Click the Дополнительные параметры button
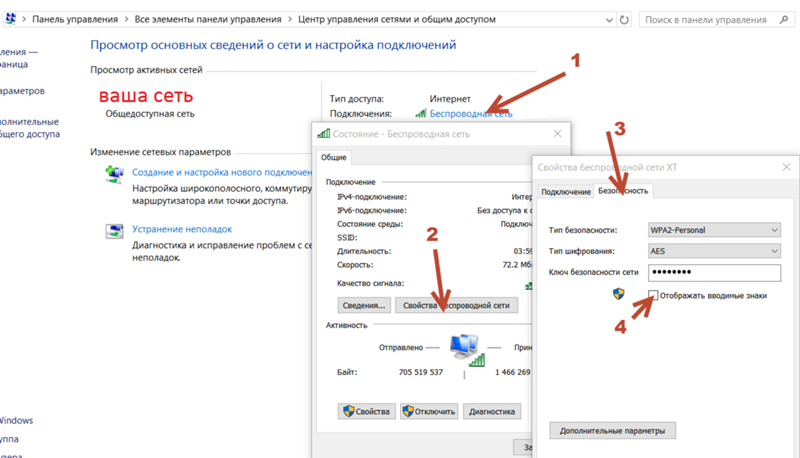800x458 pixels. pyautogui.click(x=612, y=430)
